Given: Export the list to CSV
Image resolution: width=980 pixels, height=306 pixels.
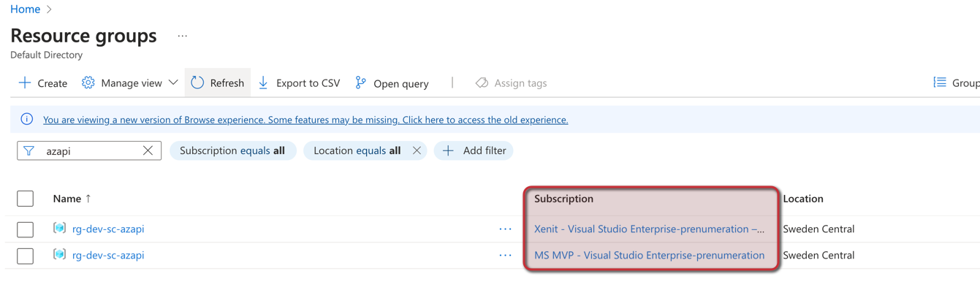Looking at the screenshot, I should click(x=299, y=83).
